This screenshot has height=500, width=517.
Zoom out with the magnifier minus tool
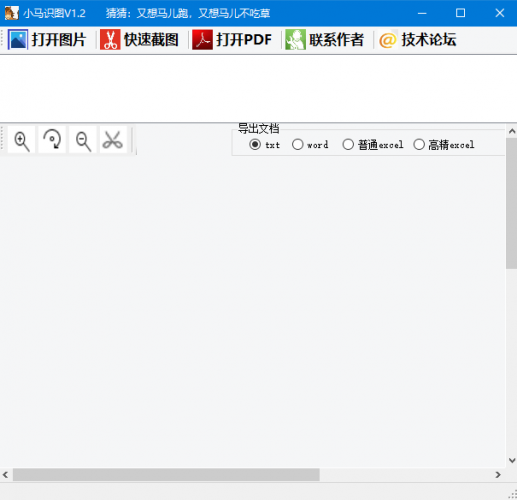tap(83, 140)
